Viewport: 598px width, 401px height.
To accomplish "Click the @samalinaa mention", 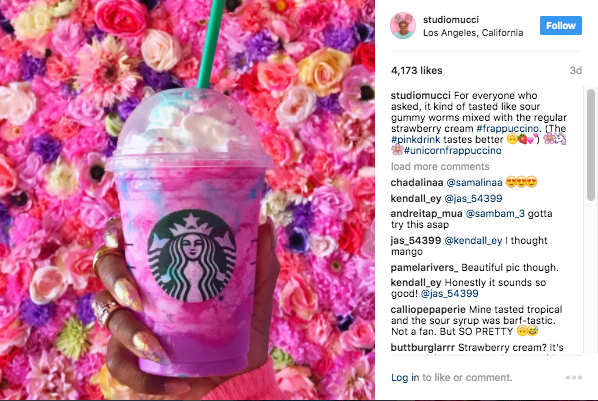I will [x=474, y=183].
